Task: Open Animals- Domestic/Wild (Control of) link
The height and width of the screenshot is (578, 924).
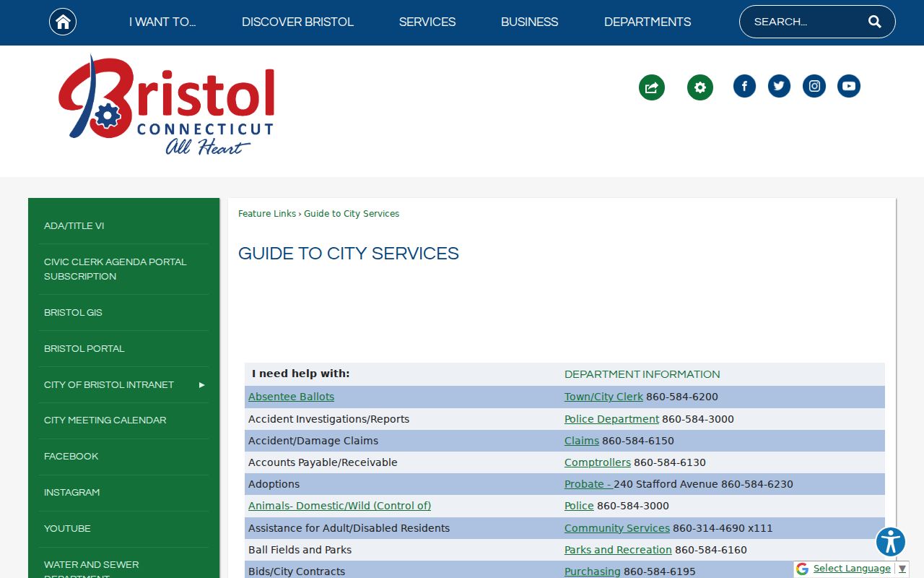Action: pyautogui.click(x=339, y=506)
